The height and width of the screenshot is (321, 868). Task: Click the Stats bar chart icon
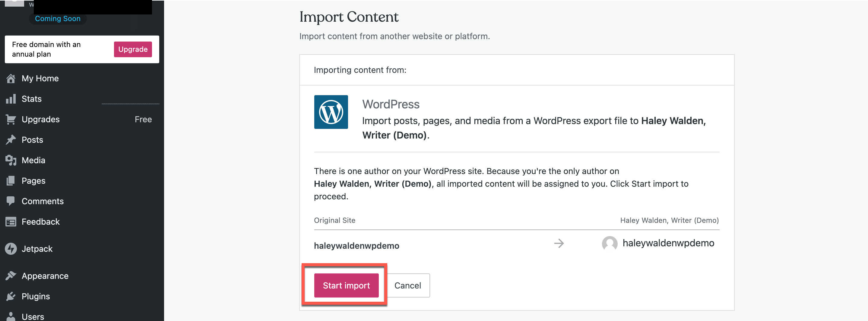(x=11, y=99)
